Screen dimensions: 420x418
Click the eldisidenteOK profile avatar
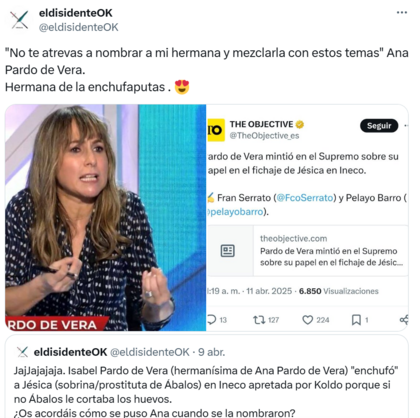[19, 20]
